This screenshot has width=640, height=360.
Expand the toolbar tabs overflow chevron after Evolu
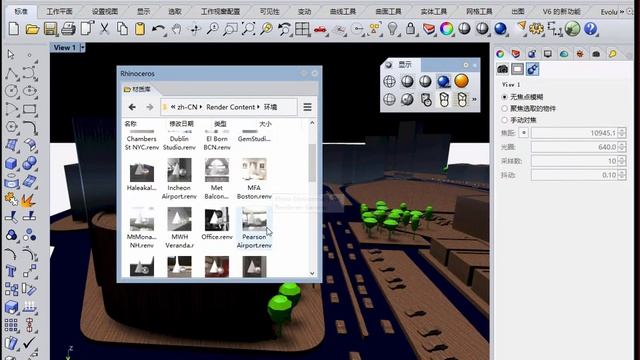[622, 12]
